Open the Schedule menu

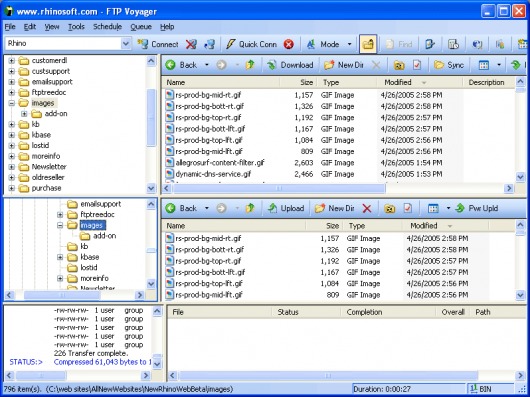pos(107,27)
